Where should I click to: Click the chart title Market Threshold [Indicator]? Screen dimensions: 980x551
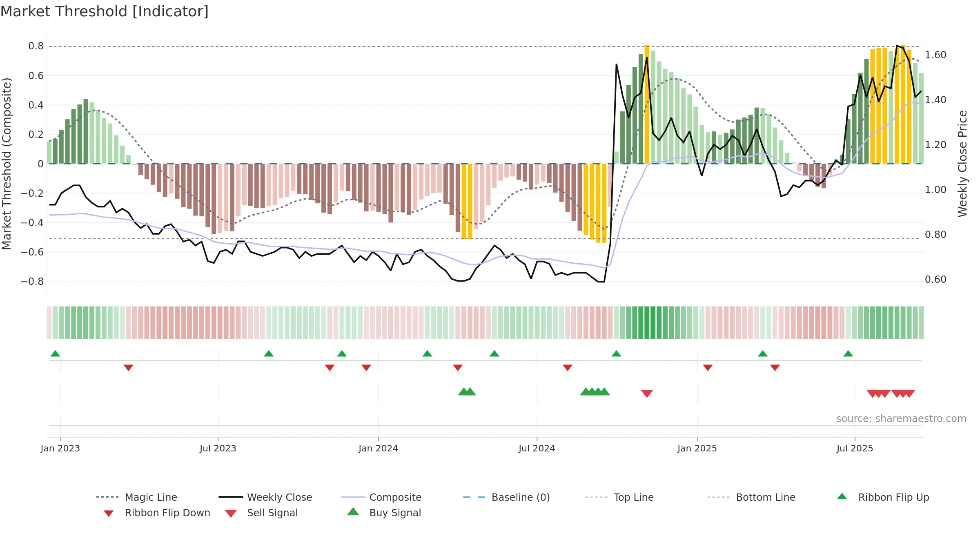[105, 11]
